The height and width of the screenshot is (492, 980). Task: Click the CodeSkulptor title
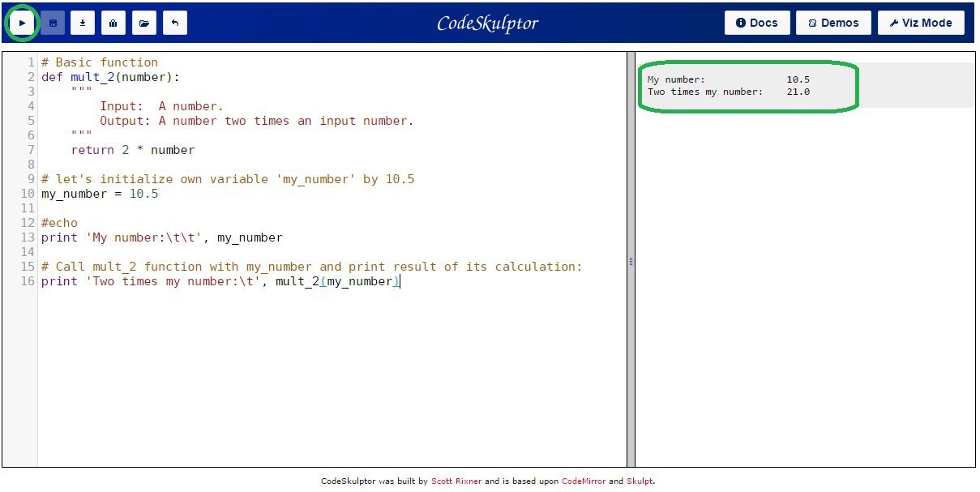(x=487, y=24)
